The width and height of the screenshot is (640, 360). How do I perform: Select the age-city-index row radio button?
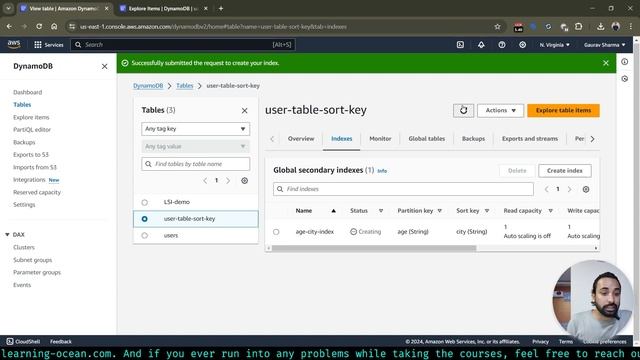276,232
